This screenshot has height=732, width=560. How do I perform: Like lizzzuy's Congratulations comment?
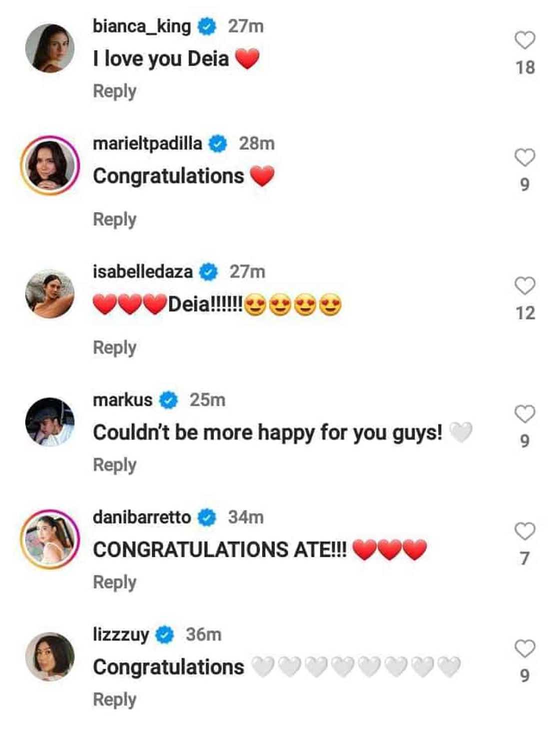pos(524,648)
